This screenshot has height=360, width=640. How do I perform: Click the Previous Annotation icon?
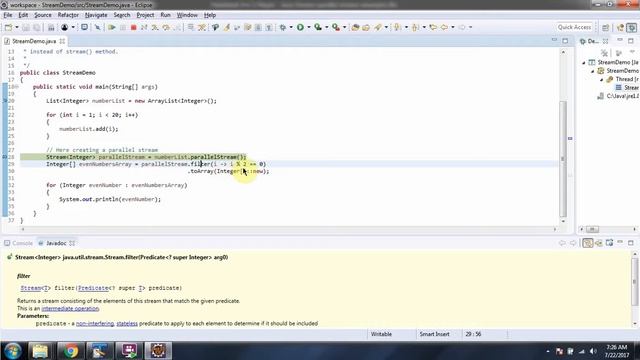click(416, 27)
